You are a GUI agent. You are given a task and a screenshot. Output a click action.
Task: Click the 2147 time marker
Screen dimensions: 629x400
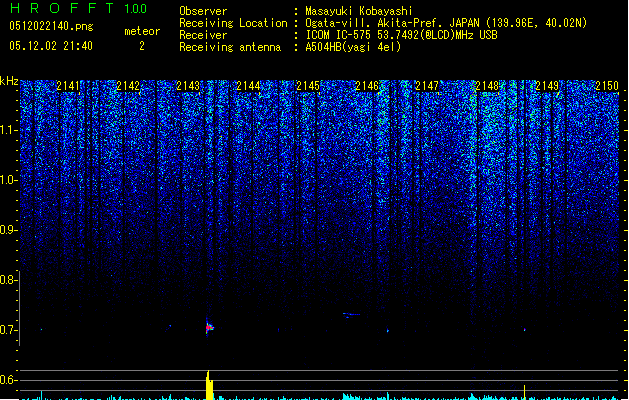pyautogui.click(x=427, y=86)
